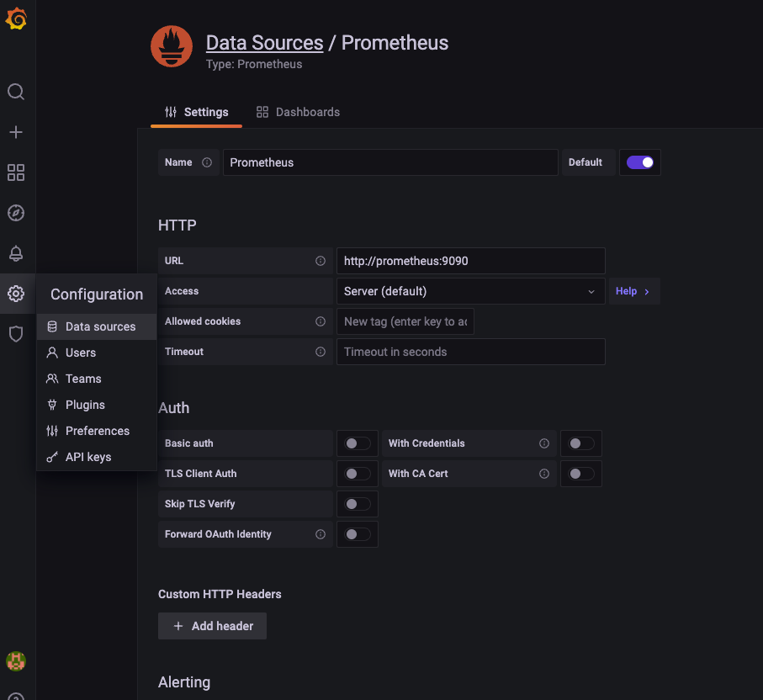Switch to the Settings tab

(x=196, y=112)
